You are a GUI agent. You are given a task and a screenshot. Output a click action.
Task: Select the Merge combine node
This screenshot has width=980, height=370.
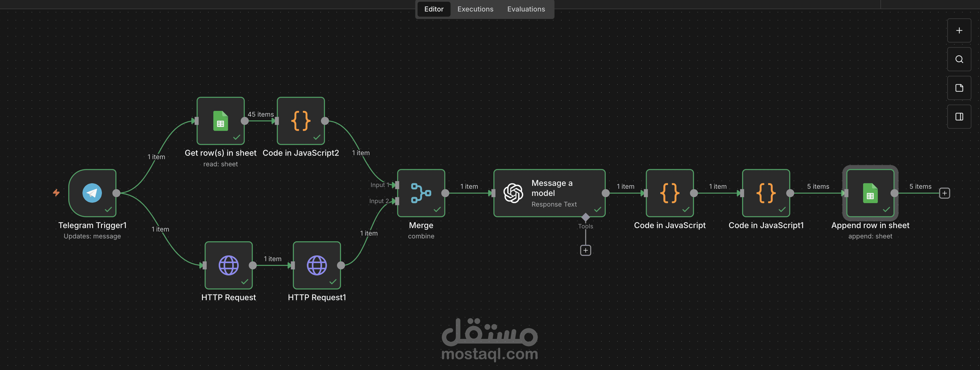(421, 193)
